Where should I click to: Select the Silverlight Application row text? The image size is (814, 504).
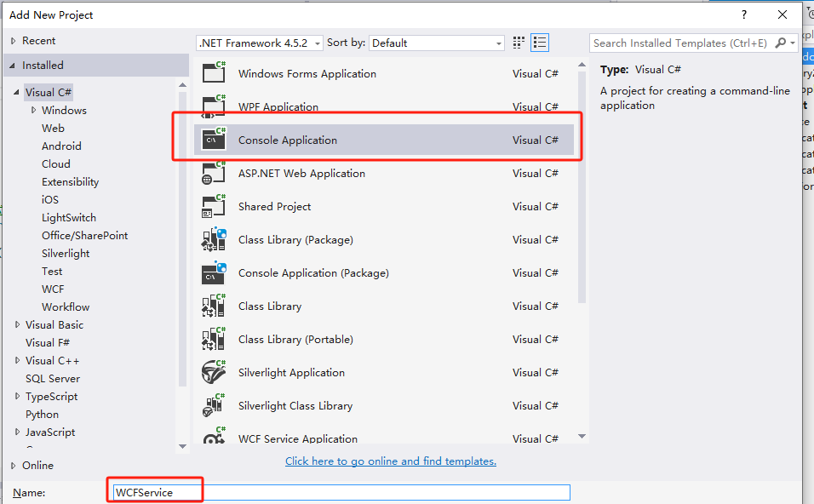tap(291, 373)
